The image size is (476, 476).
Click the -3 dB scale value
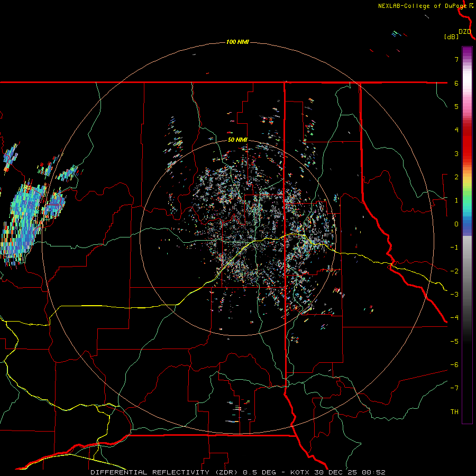[x=454, y=295]
